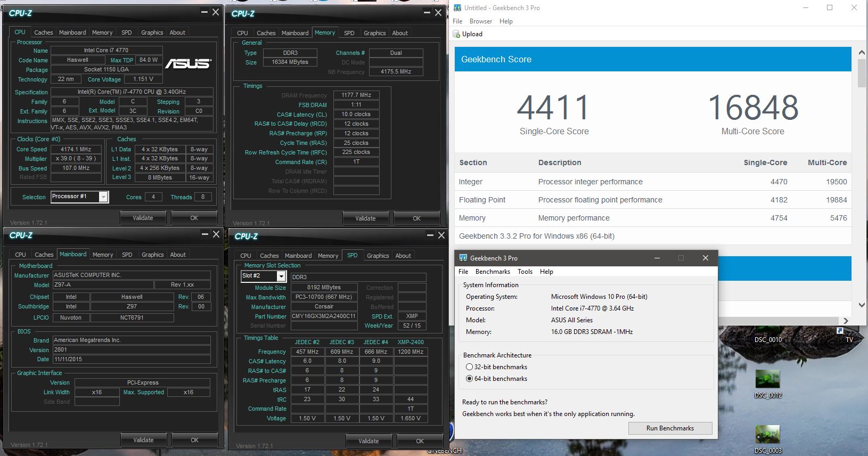Image resolution: width=868 pixels, height=456 pixels.
Task: Select the DSC_0003 desktop image icon
Action: click(767, 434)
